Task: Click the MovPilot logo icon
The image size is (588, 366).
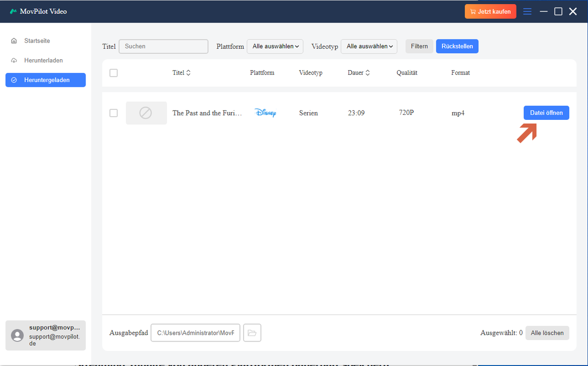Action: tap(13, 11)
